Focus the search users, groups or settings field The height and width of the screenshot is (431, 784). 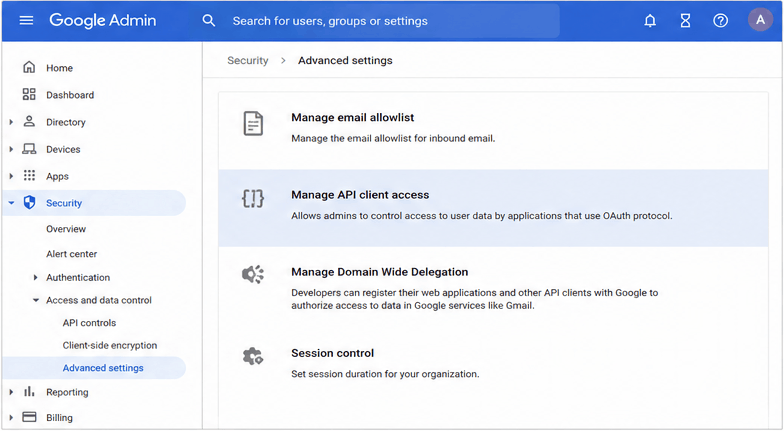(x=380, y=21)
